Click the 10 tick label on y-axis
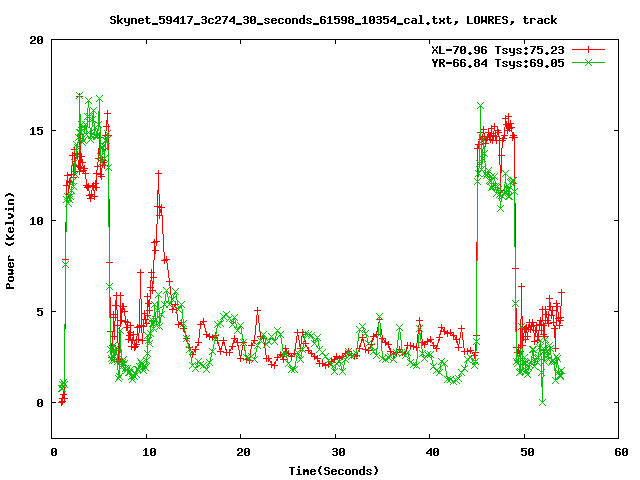This screenshot has width=640, height=480. point(36,221)
